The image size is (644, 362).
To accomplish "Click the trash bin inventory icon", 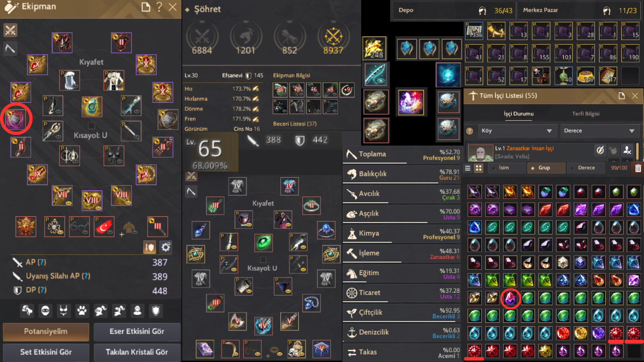I will coord(638,168).
